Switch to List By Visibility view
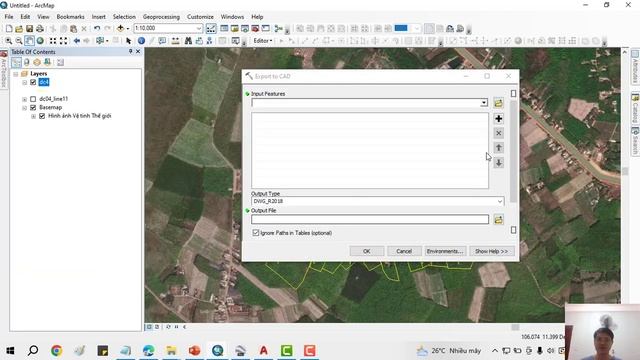The width and height of the screenshot is (640, 360). (x=37, y=62)
